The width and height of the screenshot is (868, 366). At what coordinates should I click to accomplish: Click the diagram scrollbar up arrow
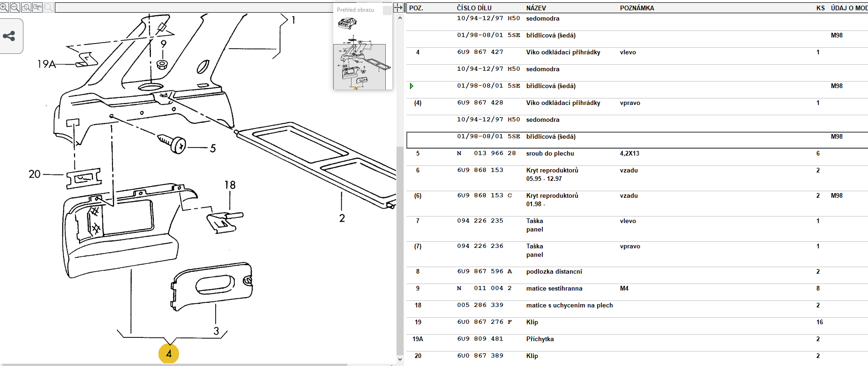(400, 18)
